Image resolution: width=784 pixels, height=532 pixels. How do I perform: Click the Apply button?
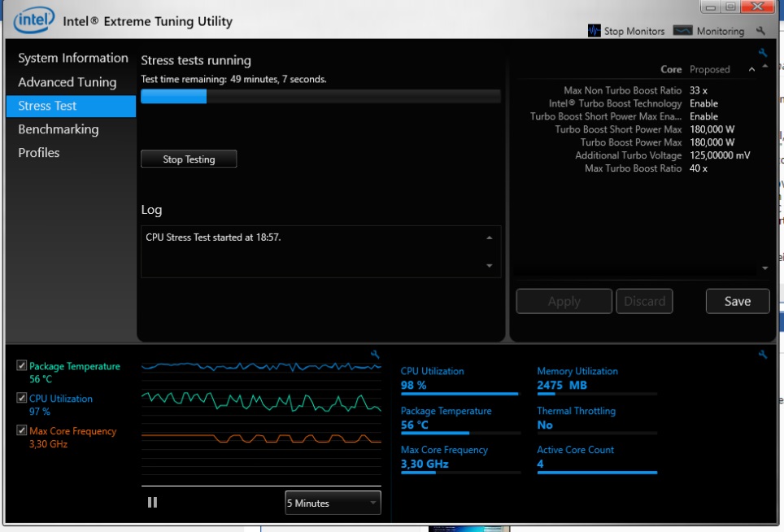pyautogui.click(x=564, y=302)
